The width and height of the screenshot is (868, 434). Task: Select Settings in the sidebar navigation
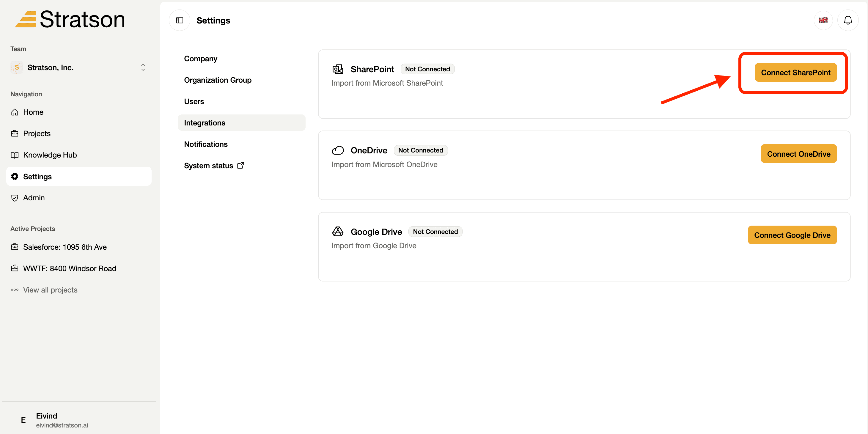pyautogui.click(x=79, y=177)
